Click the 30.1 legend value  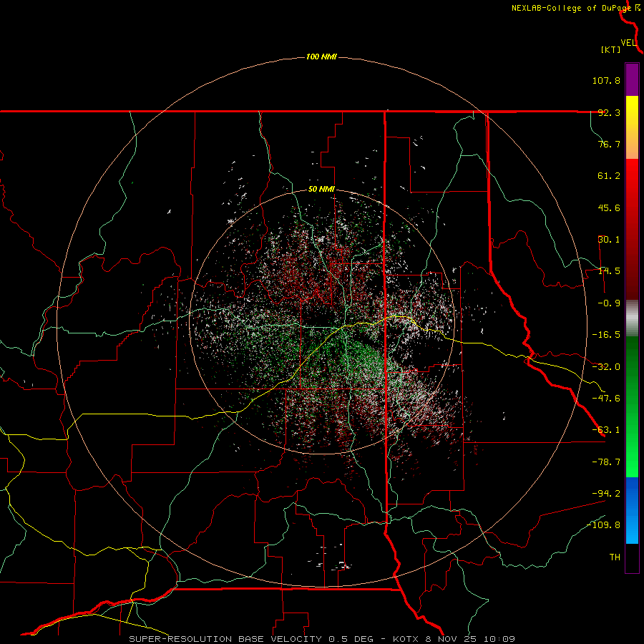609,240
